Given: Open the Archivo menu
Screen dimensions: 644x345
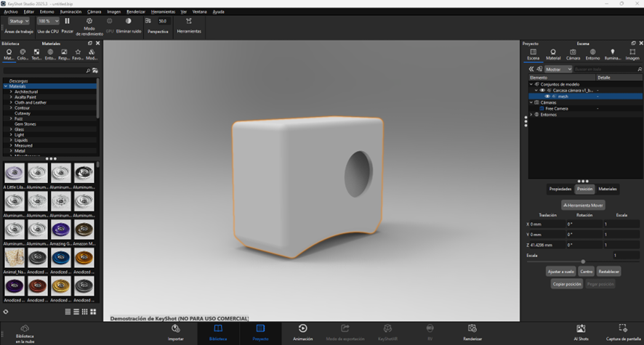Looking at the screenshot, I should [x=11, y=12].
